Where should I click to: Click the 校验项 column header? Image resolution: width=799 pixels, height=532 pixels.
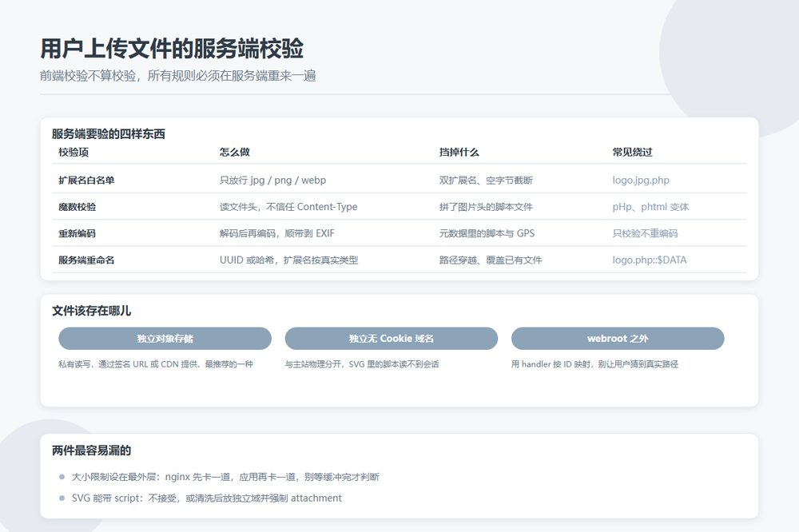tap(74, 152)
